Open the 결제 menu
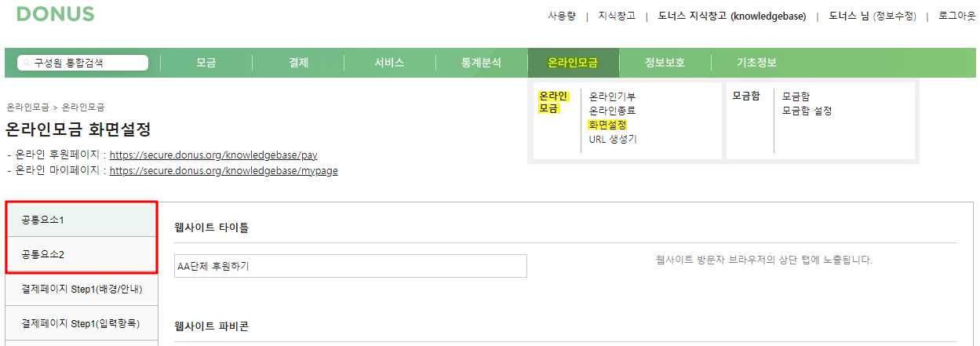The width and height of the screenshot is (980, 346). tap(298, 63)
